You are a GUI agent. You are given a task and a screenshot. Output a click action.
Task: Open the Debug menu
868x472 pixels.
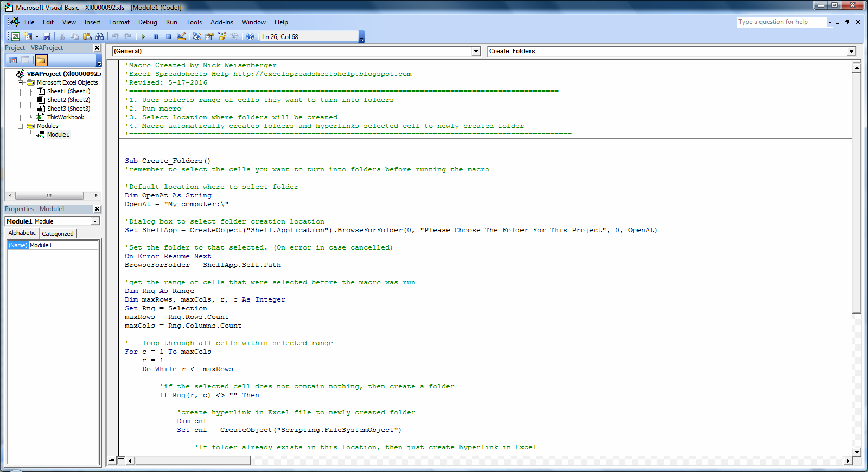click(148, 22)
